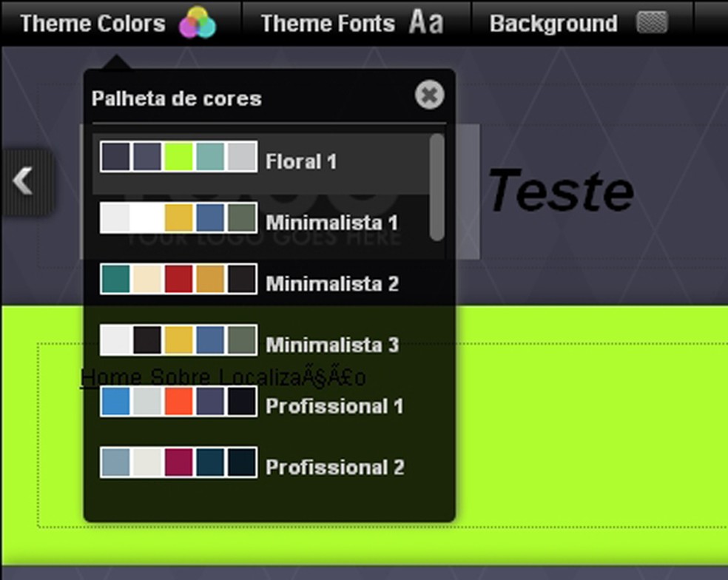Click the Background texture icon
The width and height of the screenshot is (728, 580).
coord(652,23)
